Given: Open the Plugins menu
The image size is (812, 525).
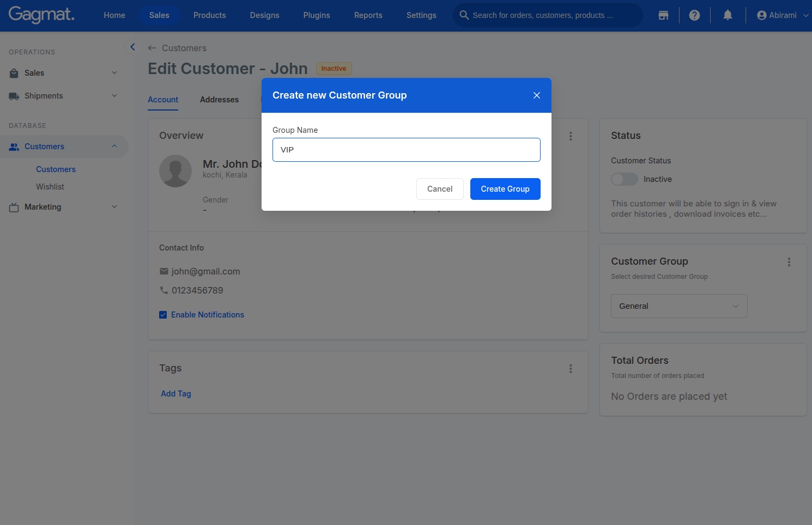Looking at the screenshot, I should pos(317,15).
